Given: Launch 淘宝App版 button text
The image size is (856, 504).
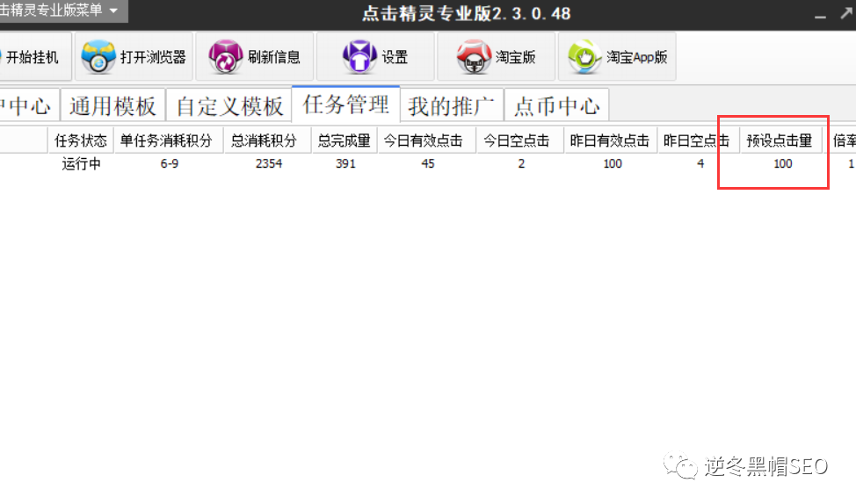Looking at the screenshot, I should pyautogui.click(x=636, y=57).
